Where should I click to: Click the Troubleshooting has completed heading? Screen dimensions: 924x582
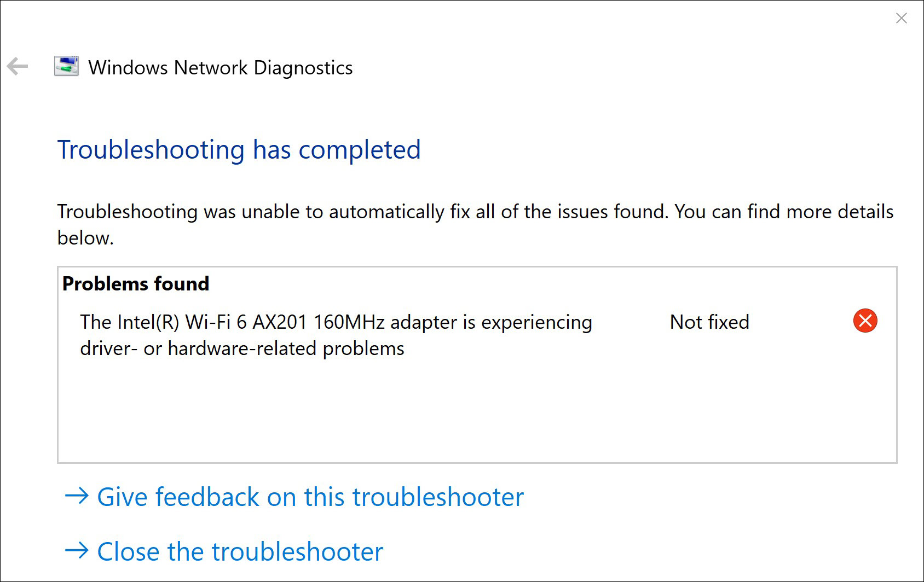point(239,150)
